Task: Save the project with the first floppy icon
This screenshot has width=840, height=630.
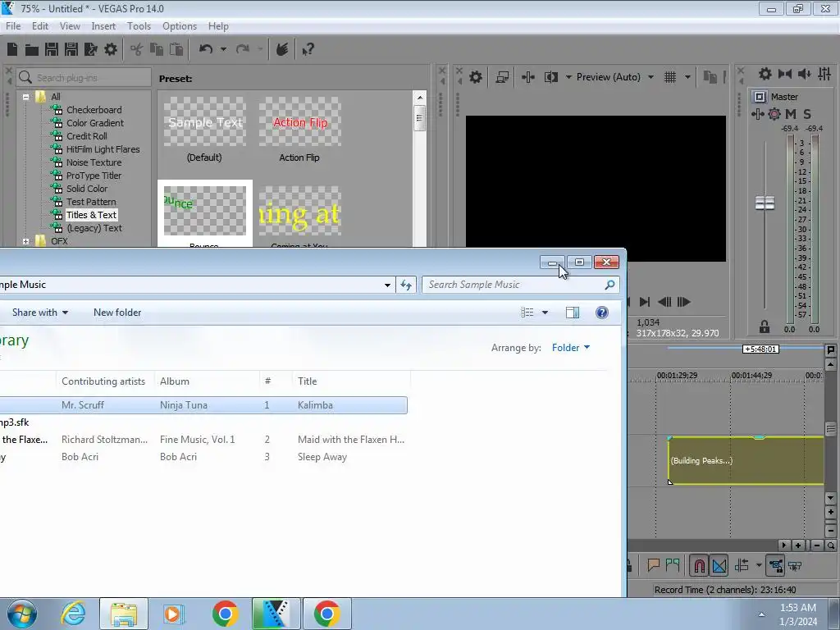Action: point(52,49)
